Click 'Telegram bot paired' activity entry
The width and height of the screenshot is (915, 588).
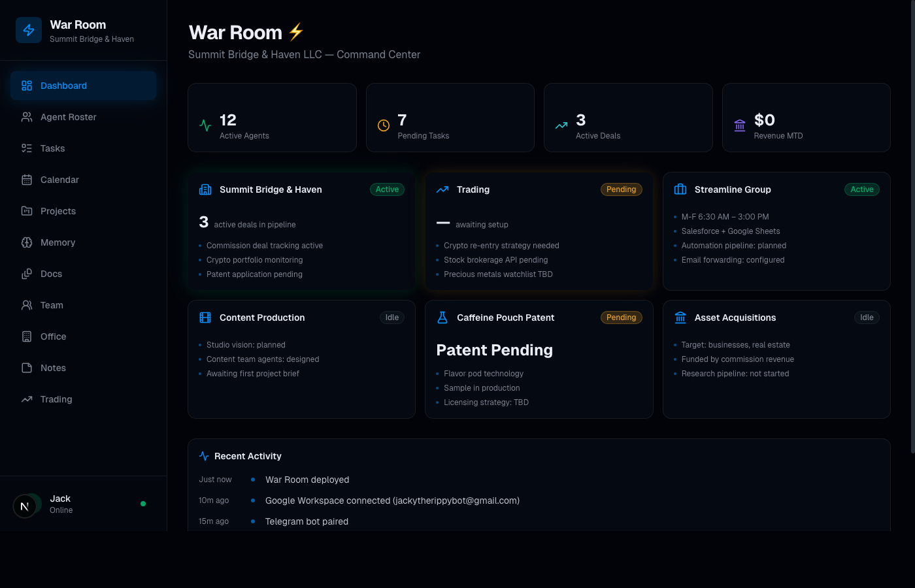point(307,521)
